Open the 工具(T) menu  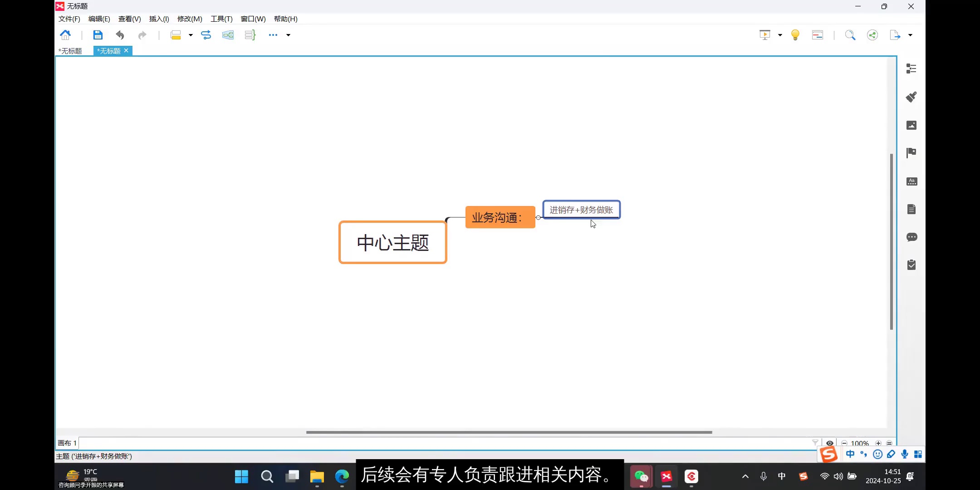[221, 19]
